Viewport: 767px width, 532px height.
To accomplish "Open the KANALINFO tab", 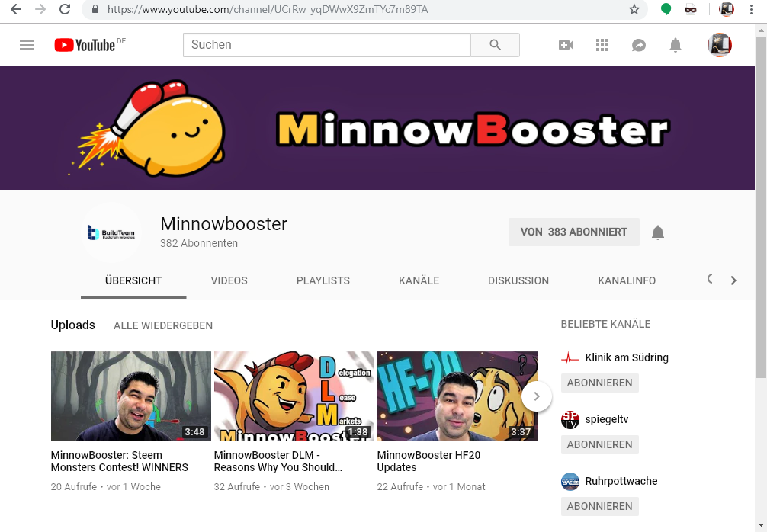I will 627,280.
